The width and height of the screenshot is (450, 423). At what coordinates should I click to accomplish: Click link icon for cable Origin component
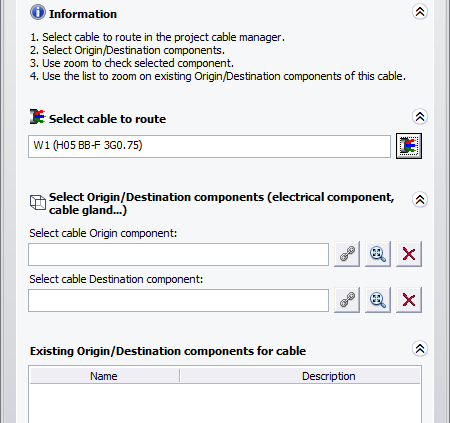click(347, 254)
